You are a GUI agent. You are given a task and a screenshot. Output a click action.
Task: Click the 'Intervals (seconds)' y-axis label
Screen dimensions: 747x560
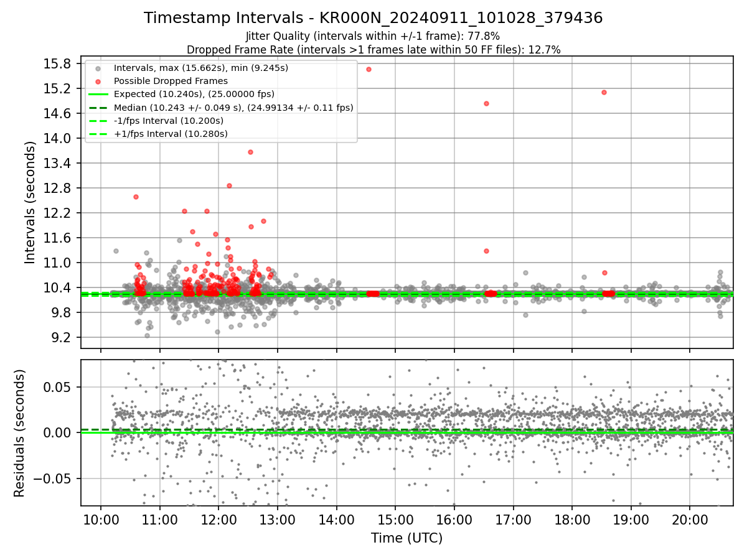(30, 202)
